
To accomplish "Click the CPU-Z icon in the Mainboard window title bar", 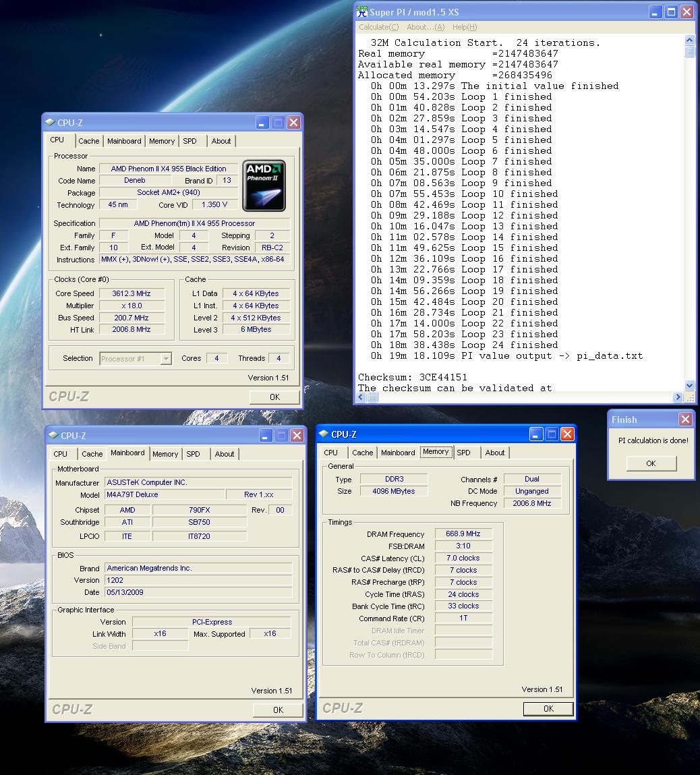I will coord(53,436).
